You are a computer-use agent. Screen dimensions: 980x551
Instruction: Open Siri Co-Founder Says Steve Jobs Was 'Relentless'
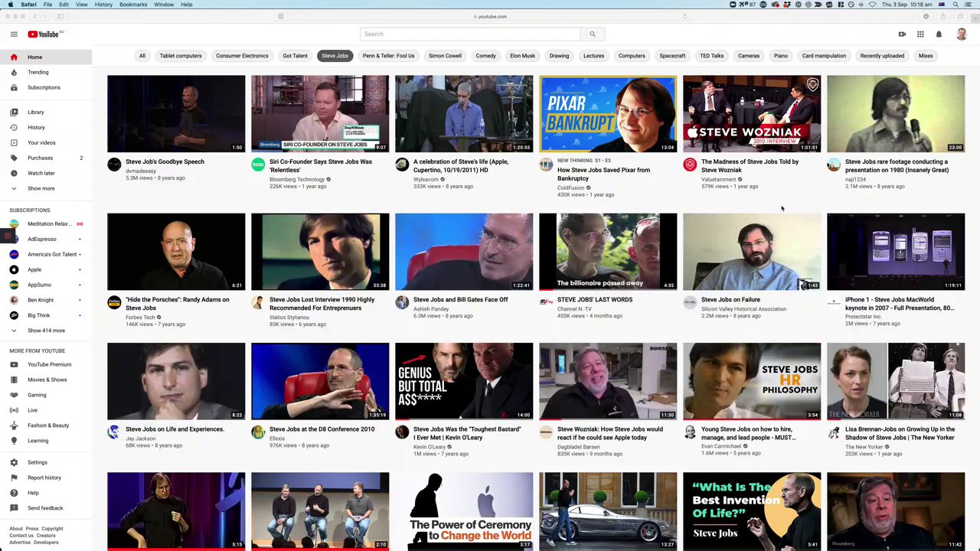tap(321, 165)
